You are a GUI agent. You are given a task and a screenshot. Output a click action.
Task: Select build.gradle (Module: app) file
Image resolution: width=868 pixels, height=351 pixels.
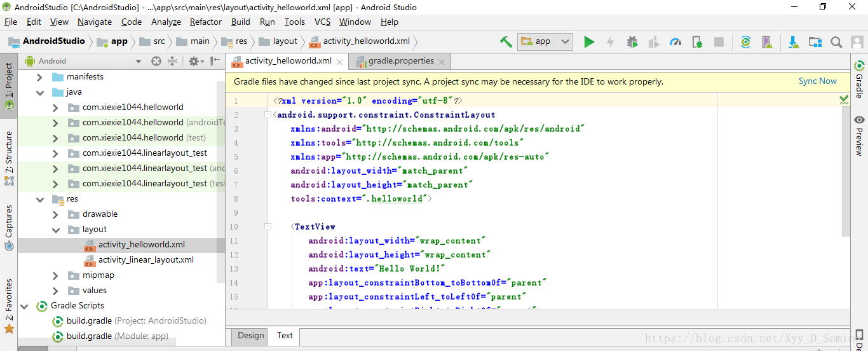(118, 336)
